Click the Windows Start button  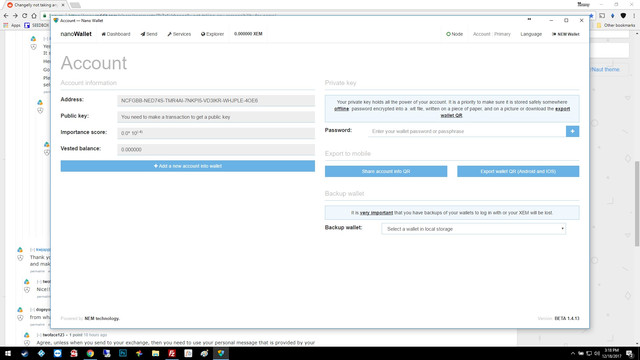(x=8, y=353)
